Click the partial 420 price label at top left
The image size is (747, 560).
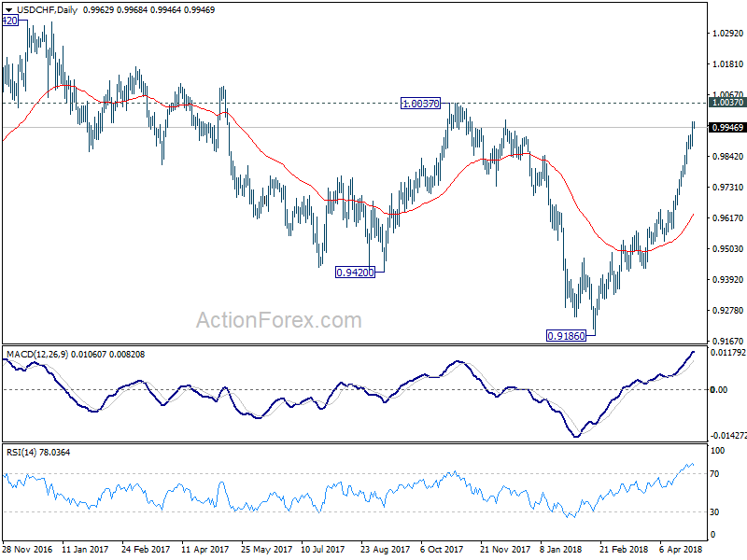(10, 21)
